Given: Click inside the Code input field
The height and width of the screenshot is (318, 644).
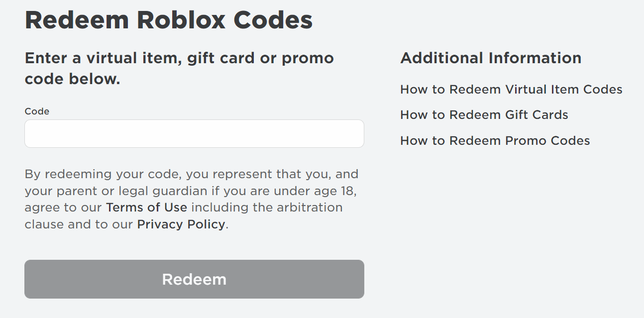Looking at the screenshot, I should (x=194, y=133).
